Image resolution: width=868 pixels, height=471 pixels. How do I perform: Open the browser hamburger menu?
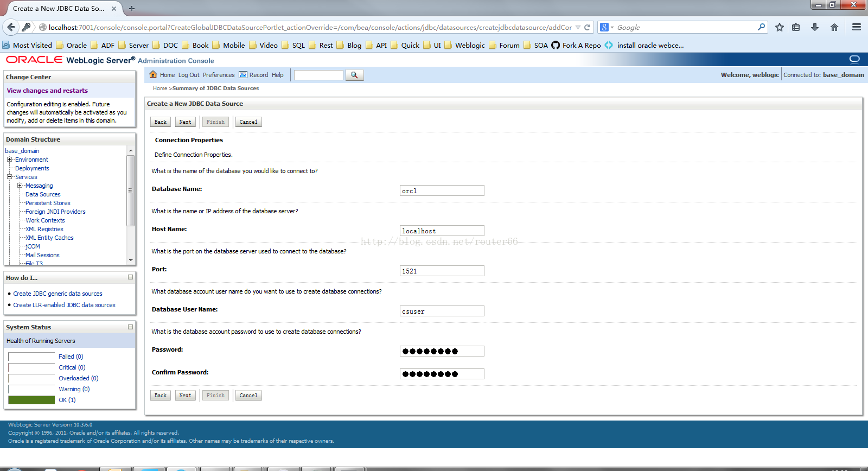[857, 27]
